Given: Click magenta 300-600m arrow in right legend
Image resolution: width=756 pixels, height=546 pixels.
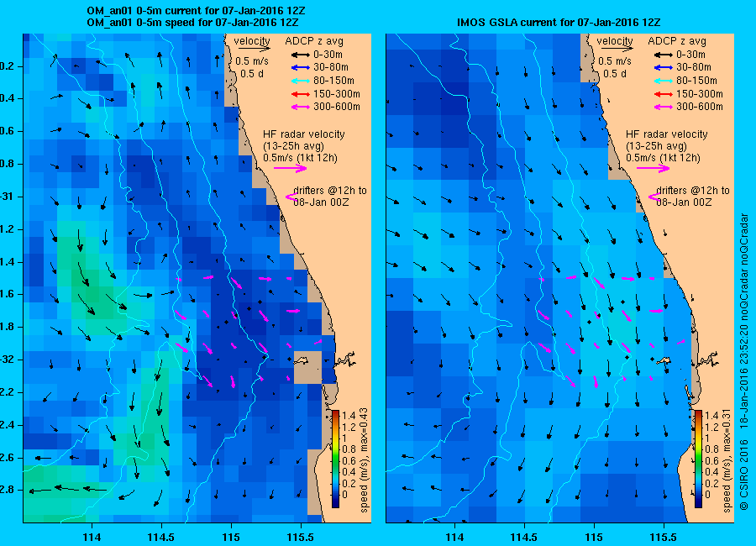Looking at the screenshot, I should point(664,107).
